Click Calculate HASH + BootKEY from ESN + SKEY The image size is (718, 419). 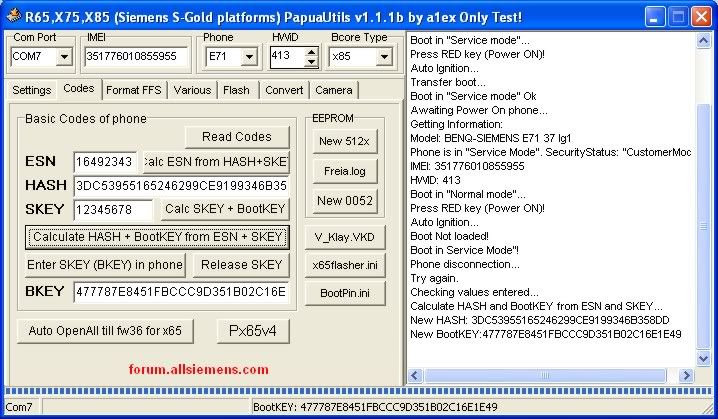click(158, 237)
